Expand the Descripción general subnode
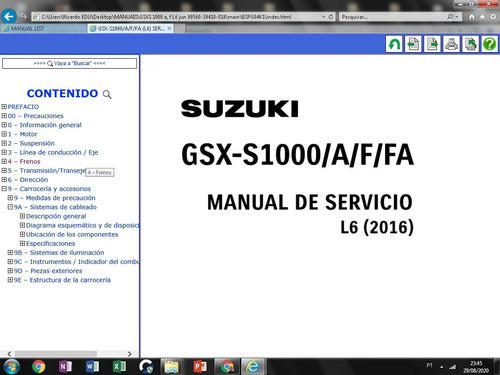The width and height of the screenshot is (500, 375). click(x=22, y=216)
